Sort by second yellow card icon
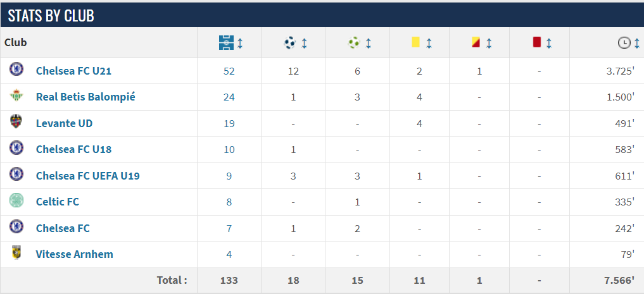This screenshot has width=644, height=294. point(476,42)
